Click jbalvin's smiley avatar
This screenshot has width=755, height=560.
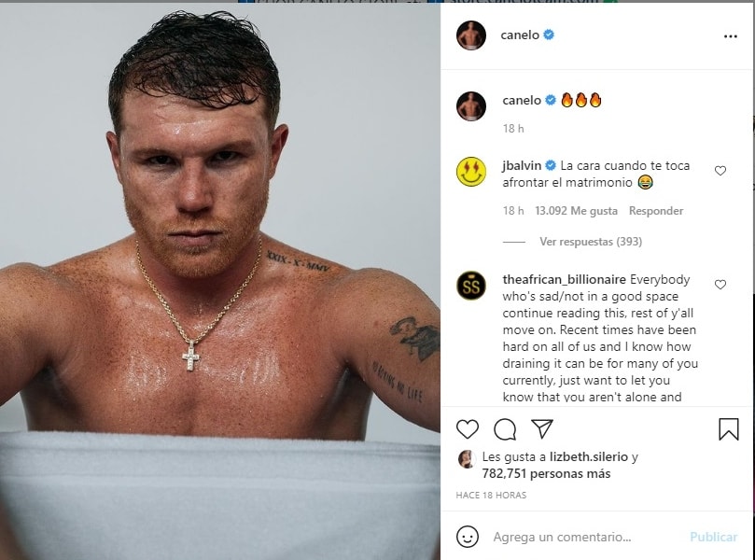(x=471, y=172)
